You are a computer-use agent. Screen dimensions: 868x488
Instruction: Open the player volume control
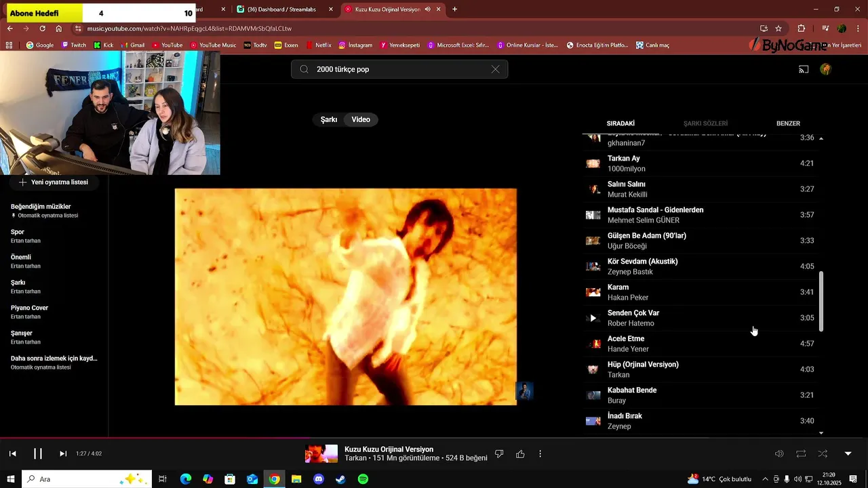coord(779,453)
